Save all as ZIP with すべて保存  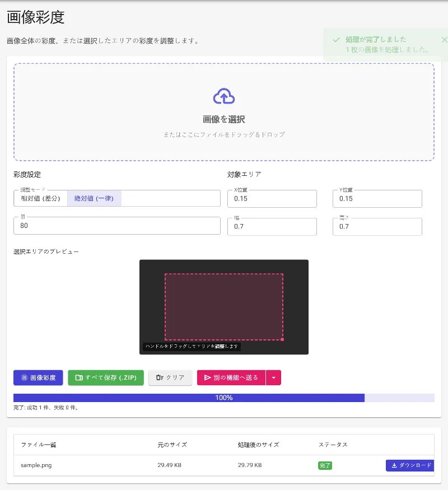[x=106, y=377]
